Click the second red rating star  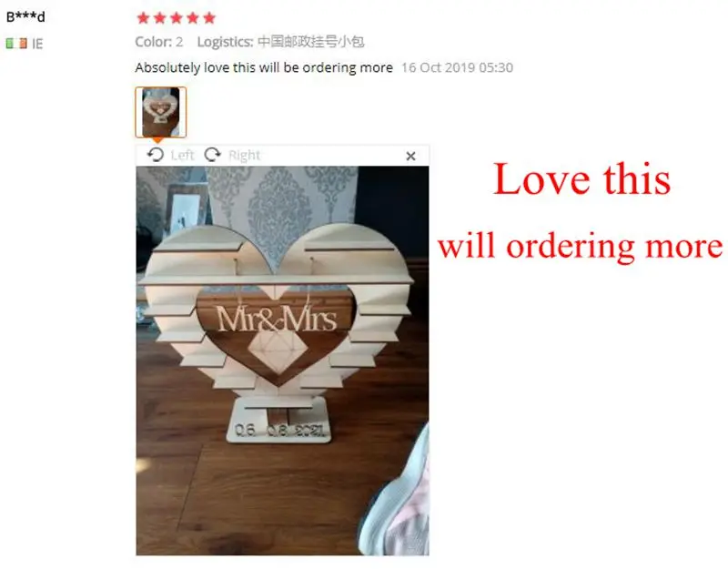tap(160, 18)
